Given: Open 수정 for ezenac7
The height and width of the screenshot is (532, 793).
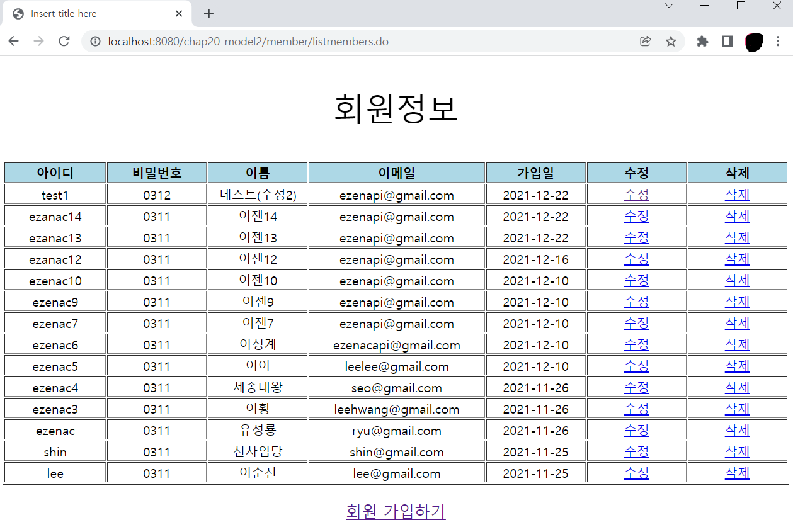Looking at the screenshot, I should click(x=637, y=323).
